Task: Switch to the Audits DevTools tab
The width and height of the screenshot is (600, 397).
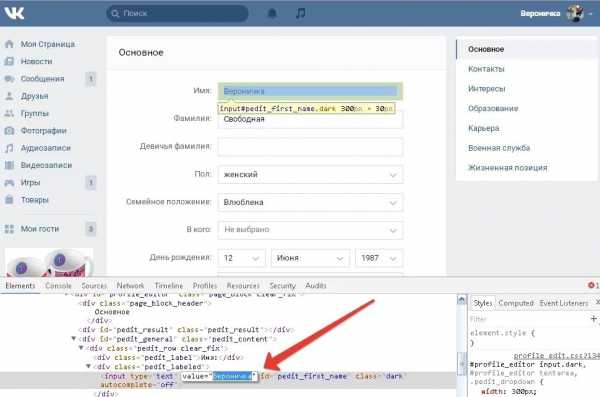Action: (316, 286)
